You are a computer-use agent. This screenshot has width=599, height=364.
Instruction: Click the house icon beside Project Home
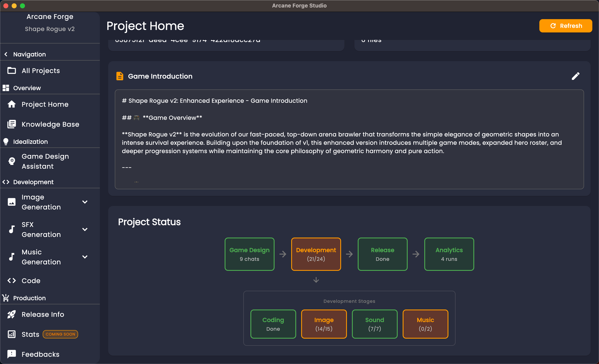click(11, 104)
